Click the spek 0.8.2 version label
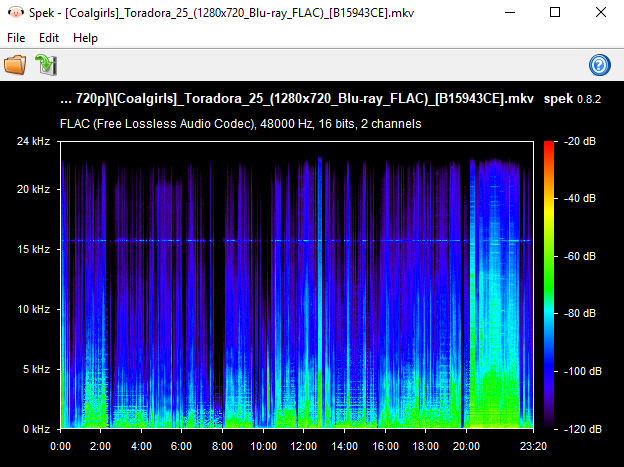624x467 pixels. point(572,99)
